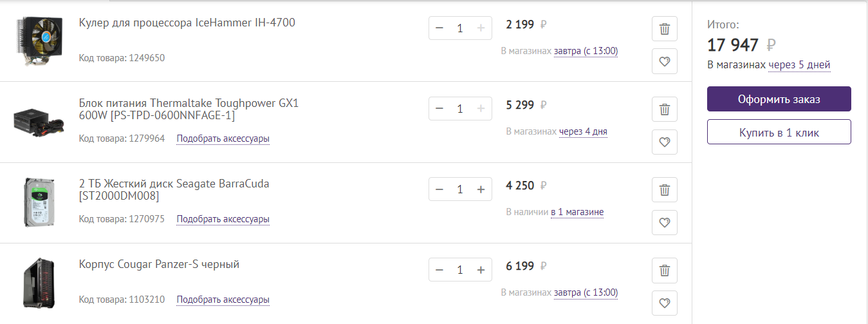Click the Thermaltake quantity input field
The width and height of the screenshot is (868, 324).
(459, 109)
